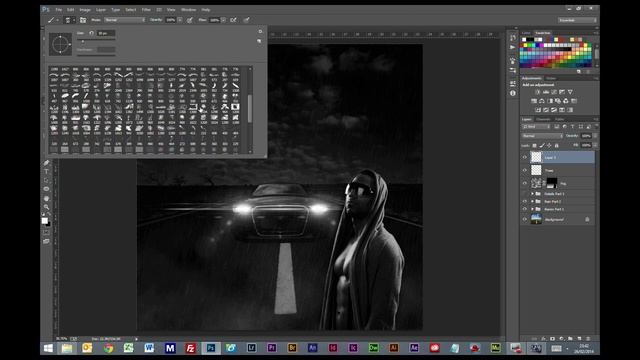
Task: Select the Background layer thumbnail
Action: 536,219
